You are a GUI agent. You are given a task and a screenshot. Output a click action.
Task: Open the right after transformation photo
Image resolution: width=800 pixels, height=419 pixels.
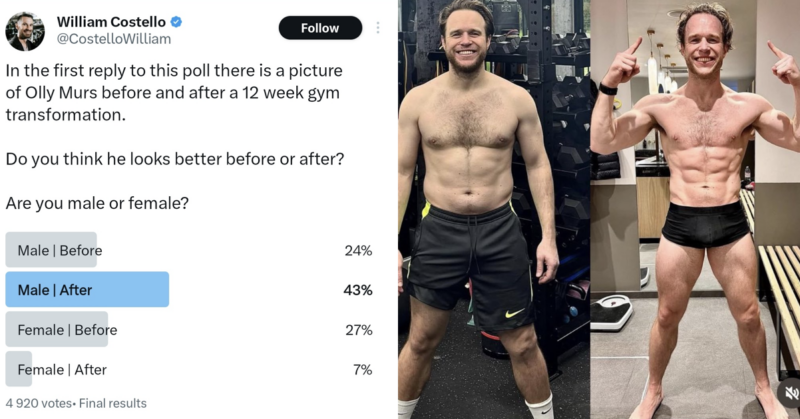(695, 210)
